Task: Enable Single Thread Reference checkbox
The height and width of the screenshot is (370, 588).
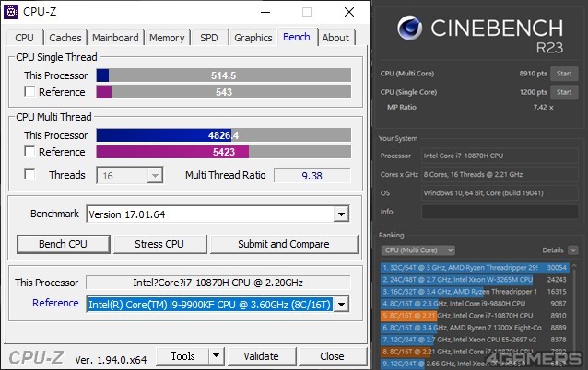Action: (29, 92)
